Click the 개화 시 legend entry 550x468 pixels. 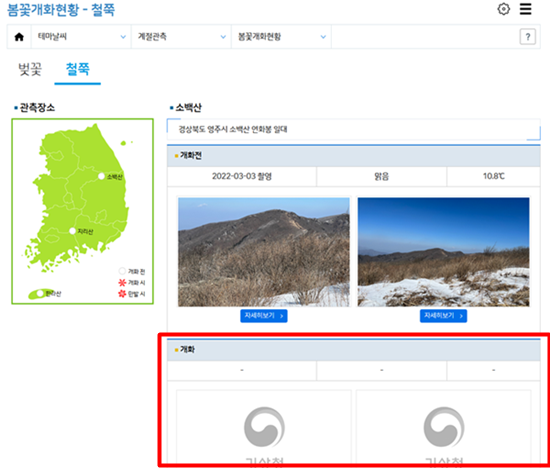click(132, 282)
